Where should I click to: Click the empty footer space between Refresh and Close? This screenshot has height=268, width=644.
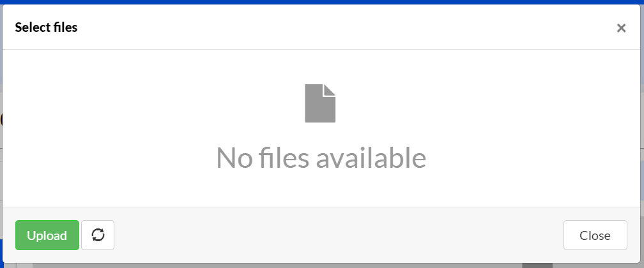tap(339, 235)
